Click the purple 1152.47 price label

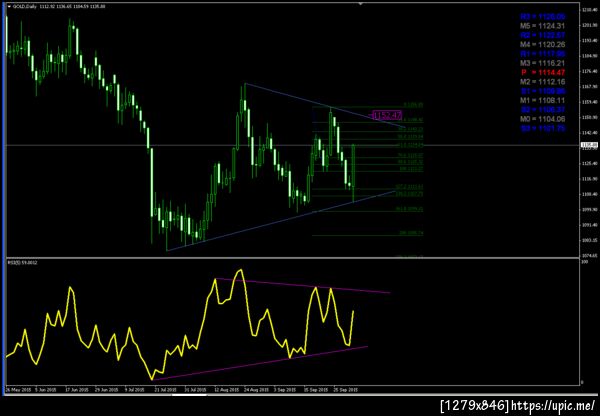click(x=387, y=115)
